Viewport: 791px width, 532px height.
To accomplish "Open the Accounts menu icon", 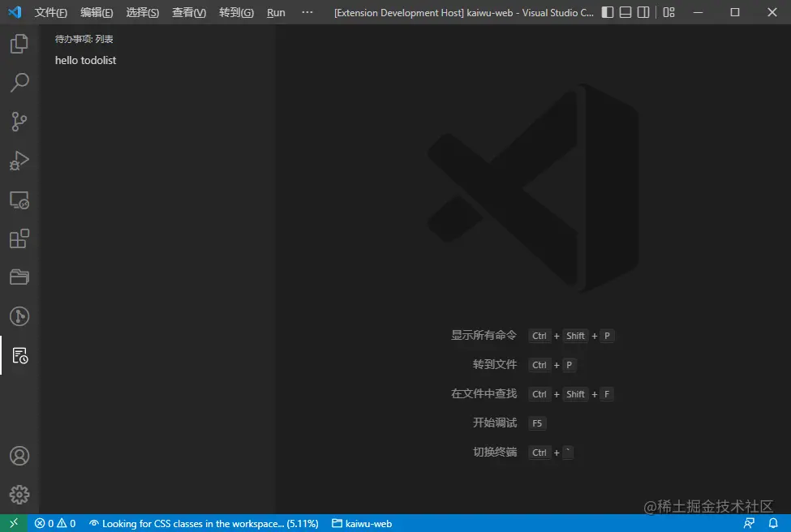I will [x=19, y=456].
